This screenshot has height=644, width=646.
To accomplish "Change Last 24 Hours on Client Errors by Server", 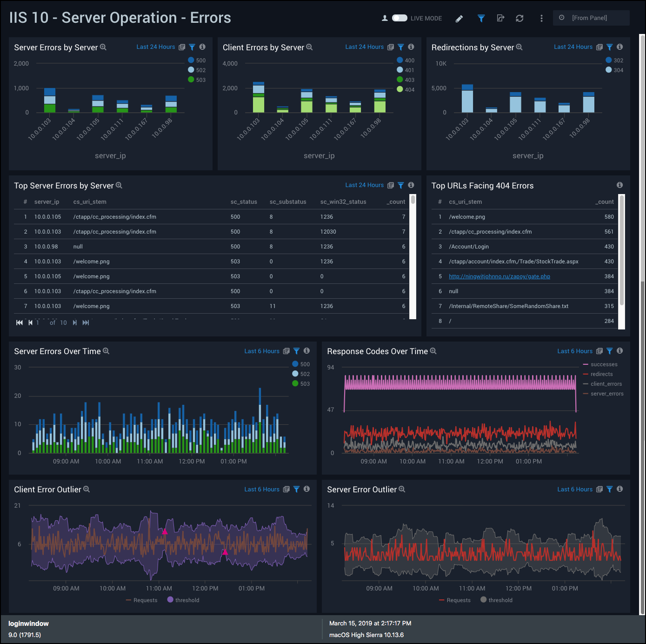I will (x=364, y=47).
